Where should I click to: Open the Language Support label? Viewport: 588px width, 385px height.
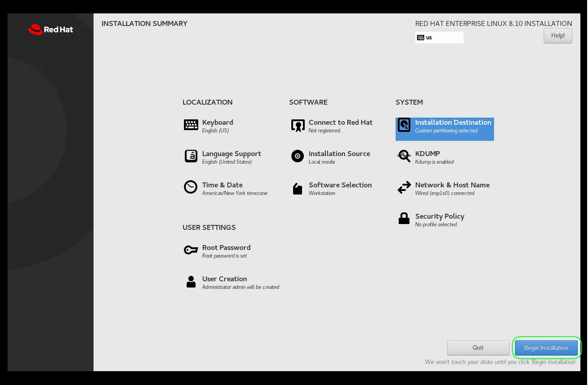231,153
